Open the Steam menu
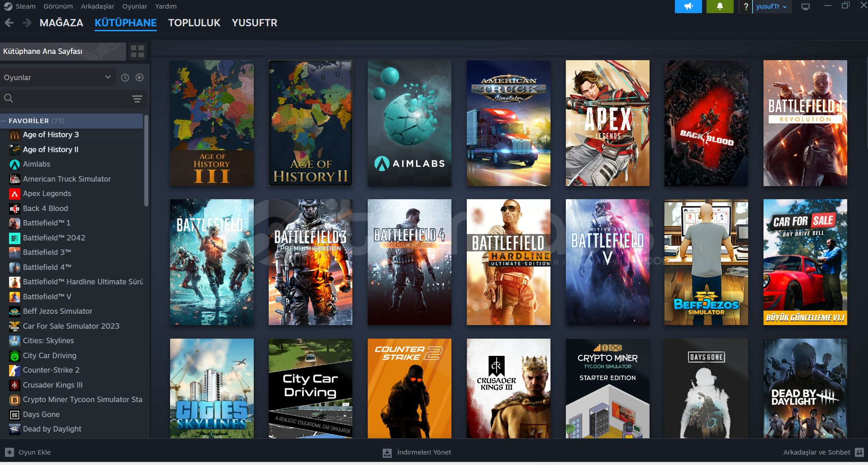The image size is (868, 465). [x=25, y=6]
